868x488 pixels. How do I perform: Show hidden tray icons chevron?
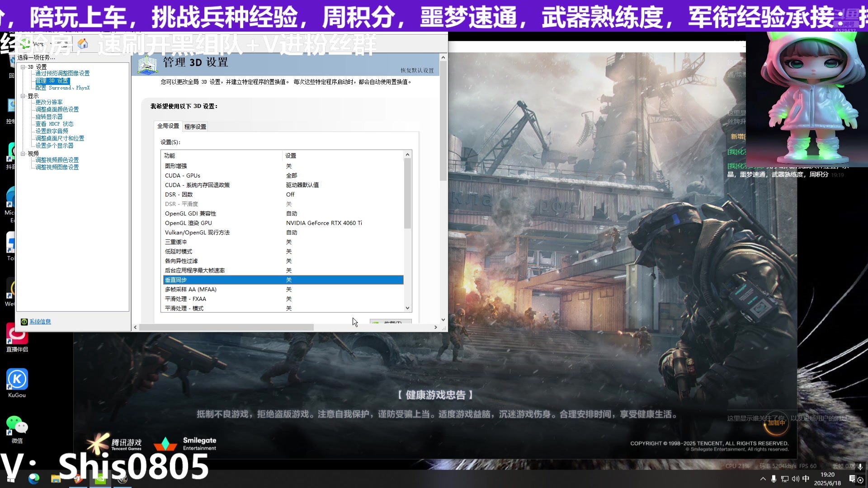tap(763, 479)
